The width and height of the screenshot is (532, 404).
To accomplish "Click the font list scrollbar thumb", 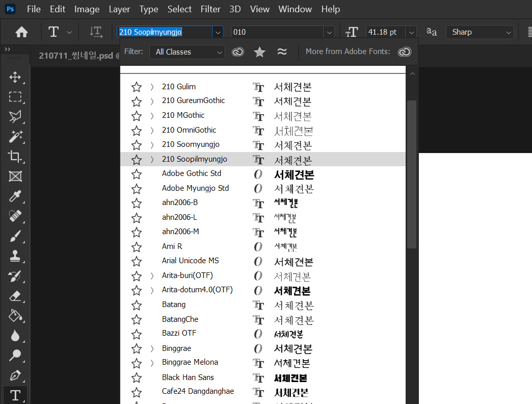I will [x=412, y=174].
